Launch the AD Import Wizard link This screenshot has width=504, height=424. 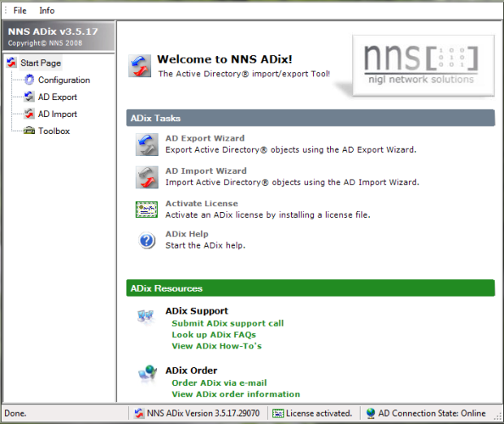[206, 171]
